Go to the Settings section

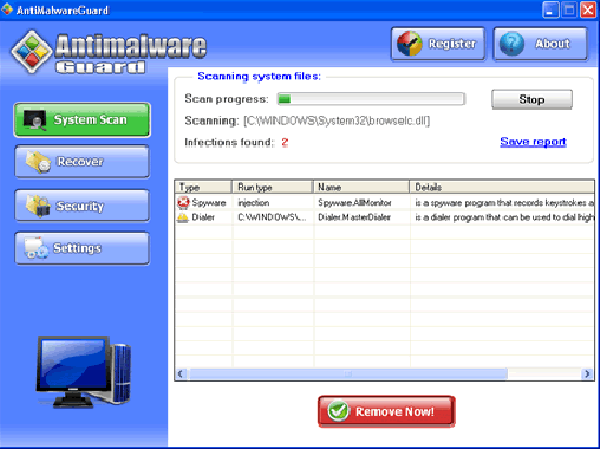pyautogui.click(x=82, y=247)
